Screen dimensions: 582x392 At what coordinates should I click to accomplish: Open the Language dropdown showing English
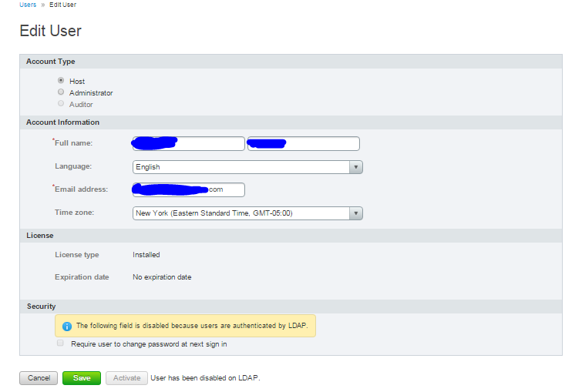247,167
